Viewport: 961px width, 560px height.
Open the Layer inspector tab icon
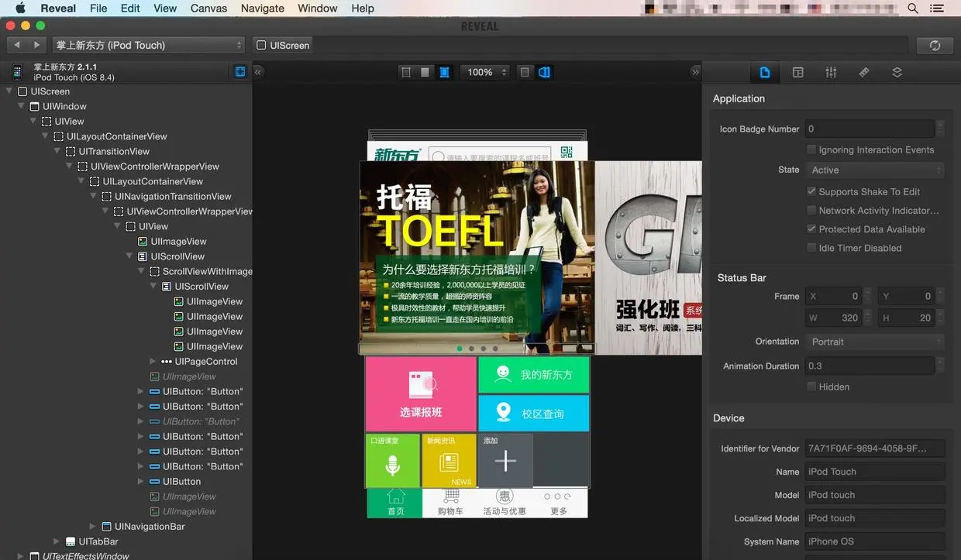pyautogui.click(x=897, y=72)
